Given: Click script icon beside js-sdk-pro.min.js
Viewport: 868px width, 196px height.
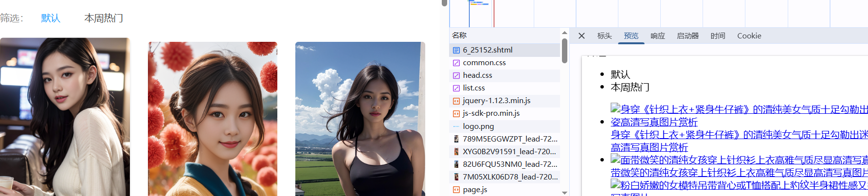Looking at the screenshot, I should pos(456,113).
